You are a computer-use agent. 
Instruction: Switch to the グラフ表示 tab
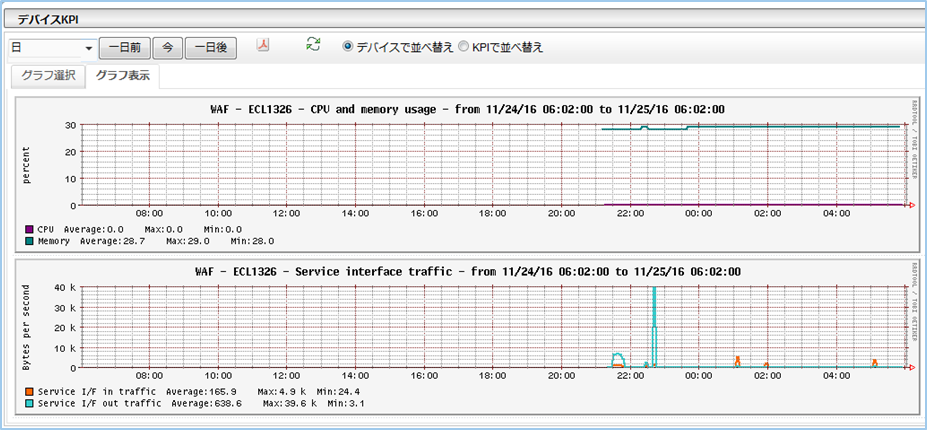pyautogui.click(x=122, y=76)
